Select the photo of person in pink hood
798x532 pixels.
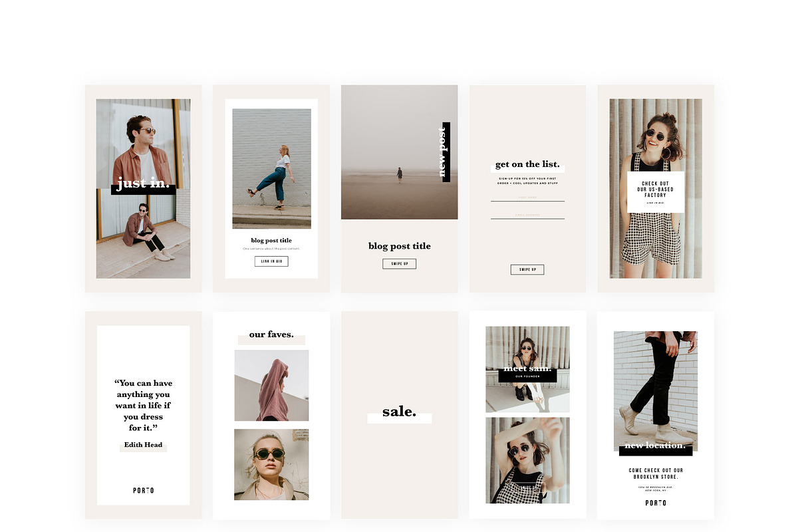click(x=271, y=385)
